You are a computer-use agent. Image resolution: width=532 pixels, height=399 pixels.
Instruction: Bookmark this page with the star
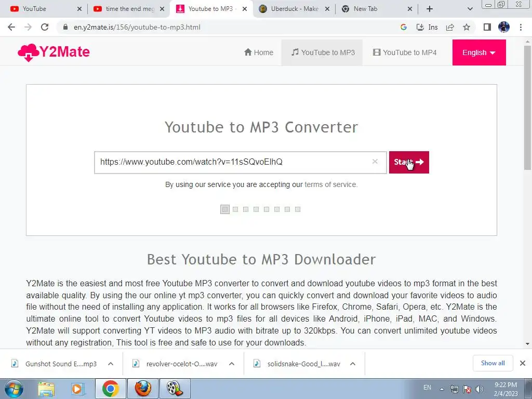467,27
